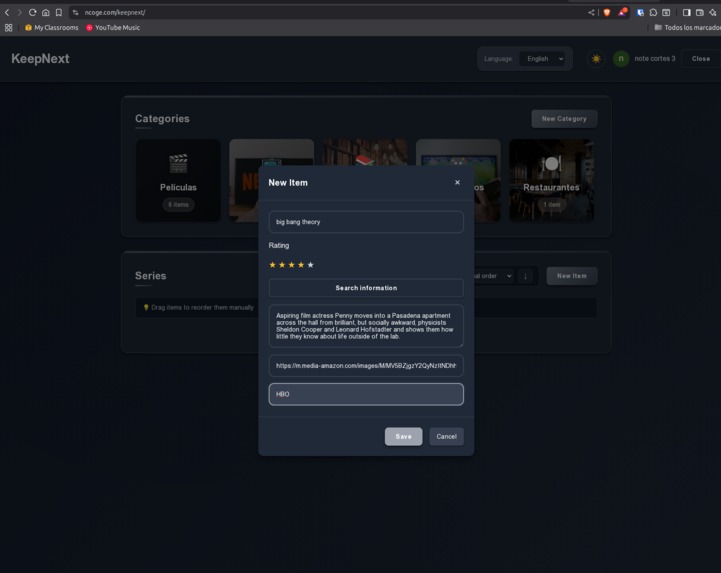Click the Search information button
The width and height of the screenshot is (721, 573).
(x=366, y=288)
